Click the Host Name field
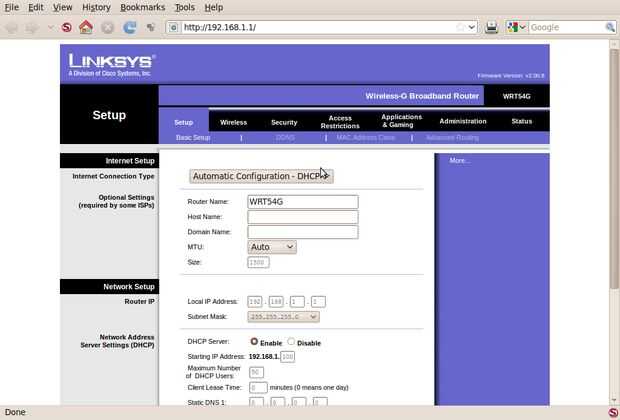 tap(303, 217)
